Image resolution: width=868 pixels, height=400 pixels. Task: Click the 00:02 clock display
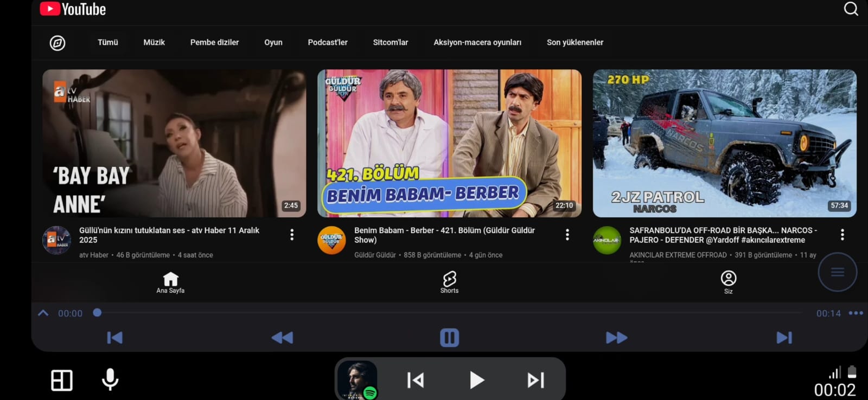coord(835,390)
